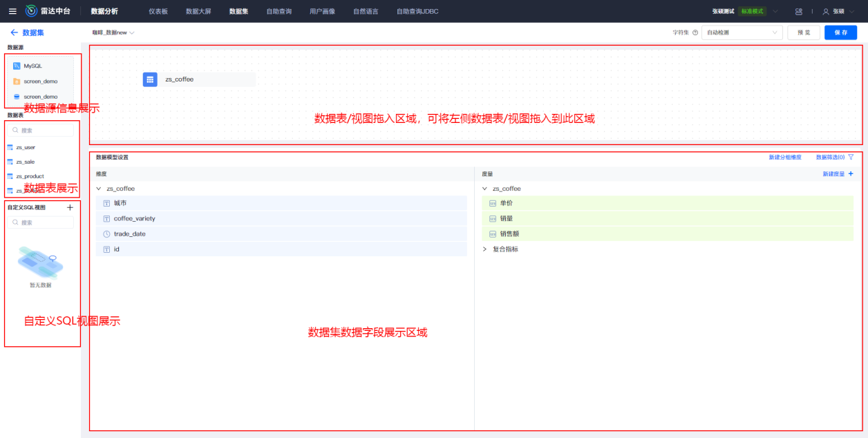This screenshot has width=868, height=438.
Task: Click the 数据筛选(0) link
Action: tap(830, 158)
